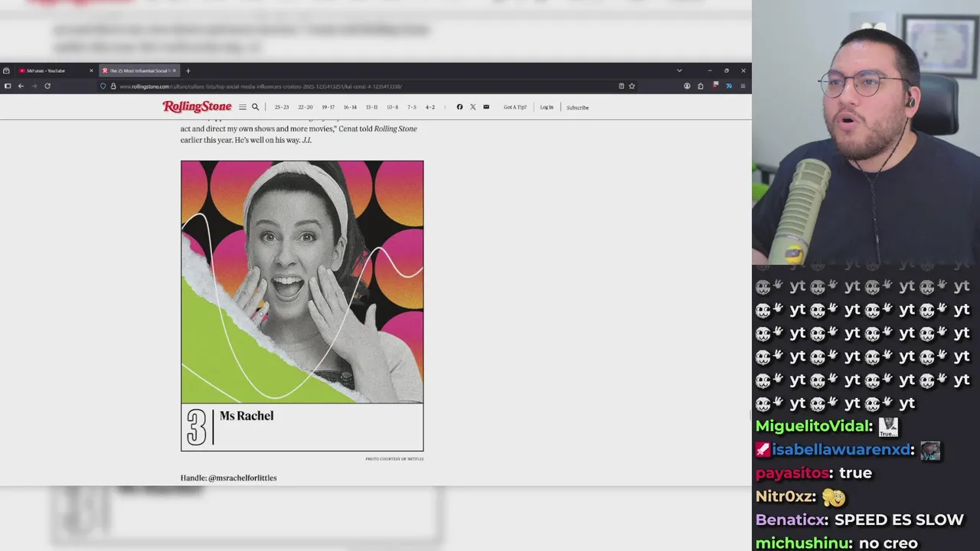Toggle the browser sidebar icon

click(x=7, y=86)
